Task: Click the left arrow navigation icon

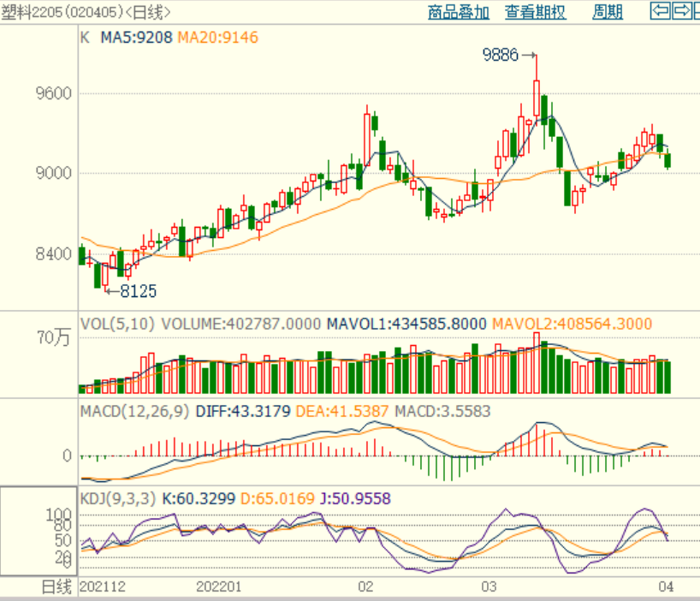Action: coord(660,11)
